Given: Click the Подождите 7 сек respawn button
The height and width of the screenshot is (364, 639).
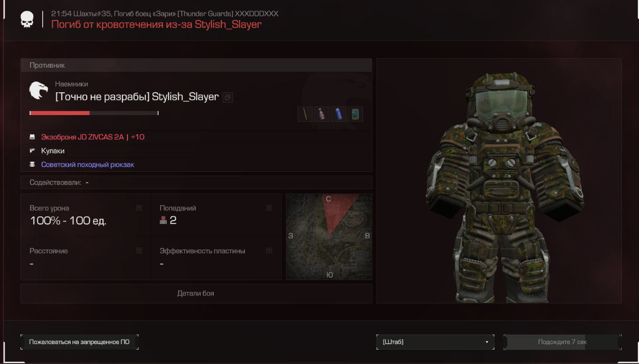Looking at the screenshot, I should 562,342.
